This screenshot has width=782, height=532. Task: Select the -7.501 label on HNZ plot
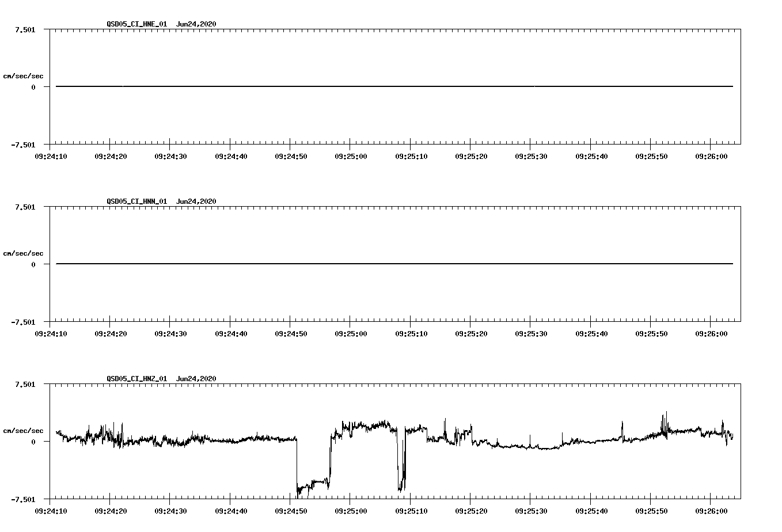tap(23, 499)
